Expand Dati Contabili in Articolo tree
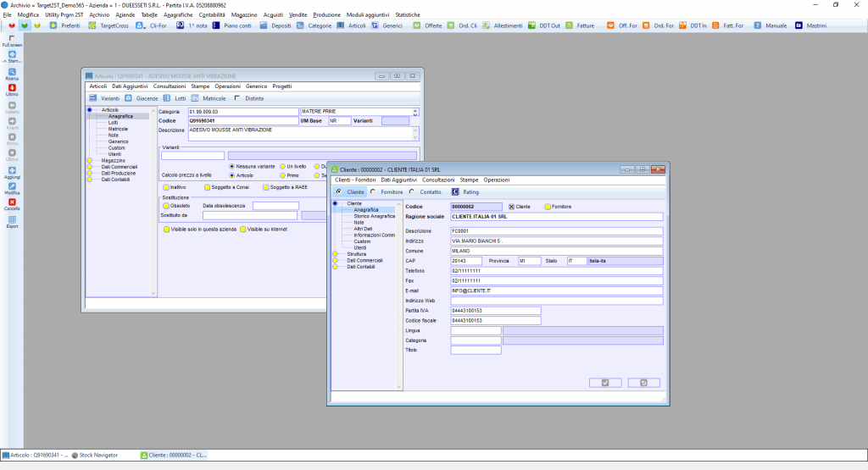 pos(90,180)
